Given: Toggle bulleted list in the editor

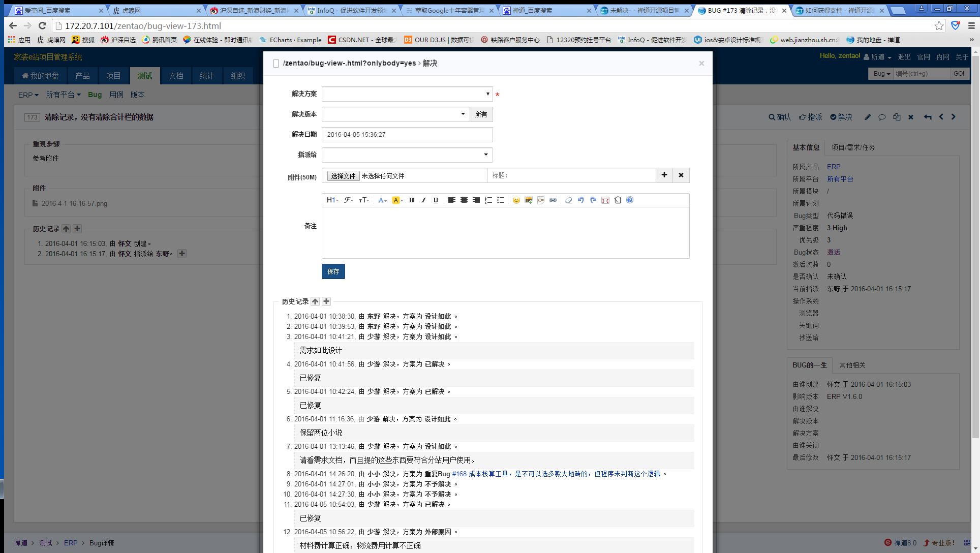Looking at the screenshot, I should [x=500, y=200].
